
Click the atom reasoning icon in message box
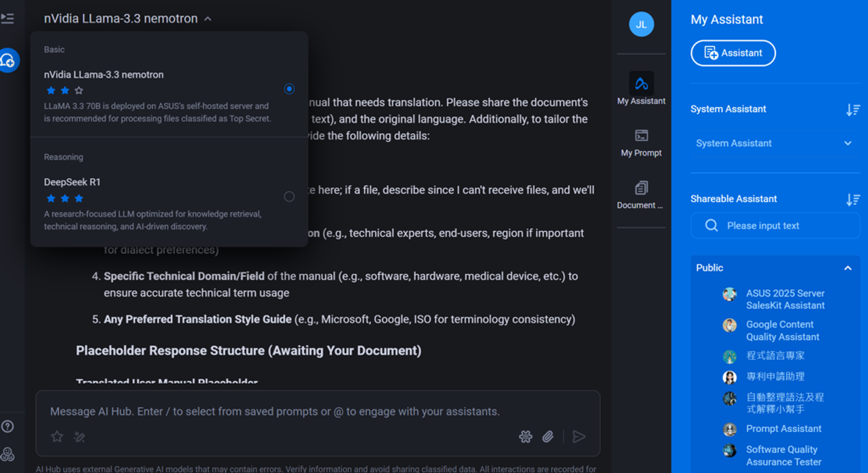(x=526, y=437)
